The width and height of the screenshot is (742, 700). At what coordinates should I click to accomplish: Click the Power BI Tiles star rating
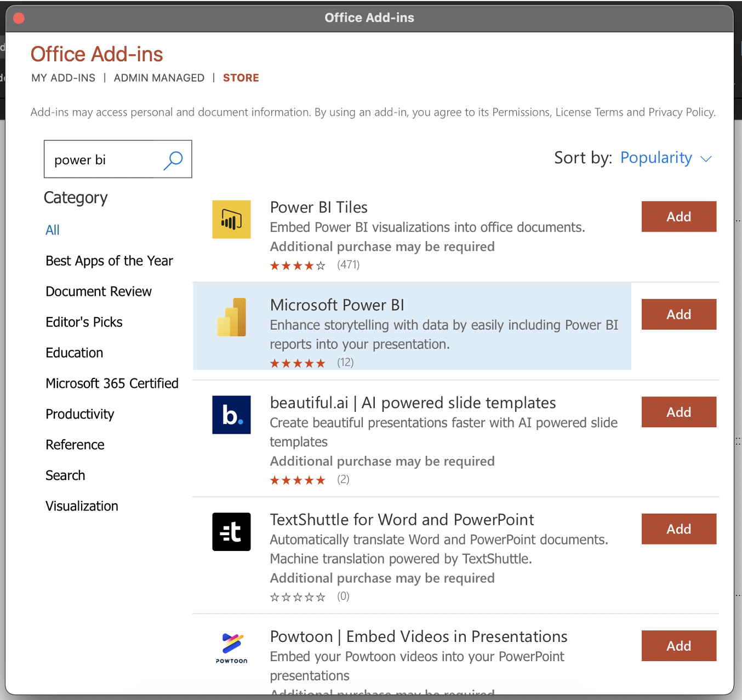coord(298,266)
